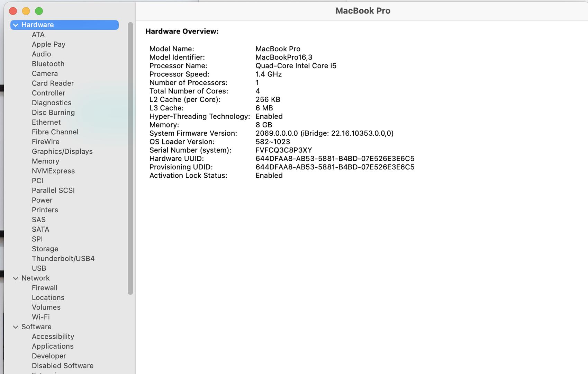The image size is (588, 374).
Task: Close the System Information window
Action: coord(13,11)
